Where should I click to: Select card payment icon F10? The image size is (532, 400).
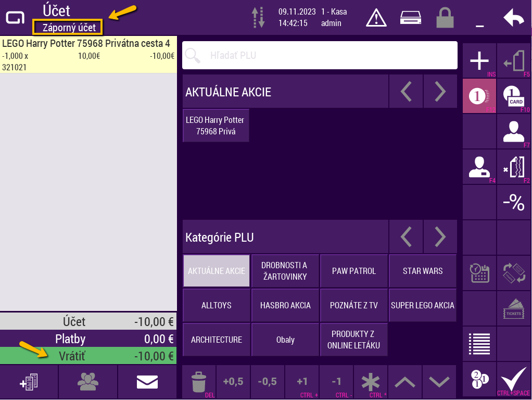point(513,96)
